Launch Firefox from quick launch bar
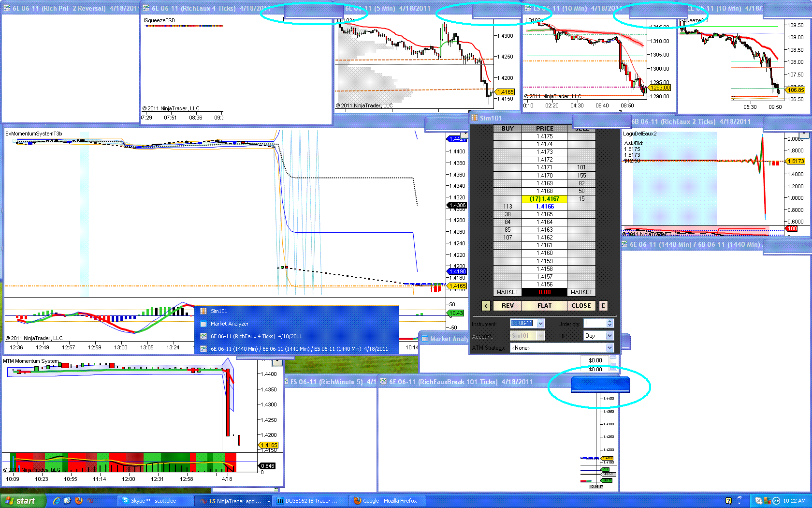Image resolution: width=812 pixels, height=508 pixels. pos(79,501)
